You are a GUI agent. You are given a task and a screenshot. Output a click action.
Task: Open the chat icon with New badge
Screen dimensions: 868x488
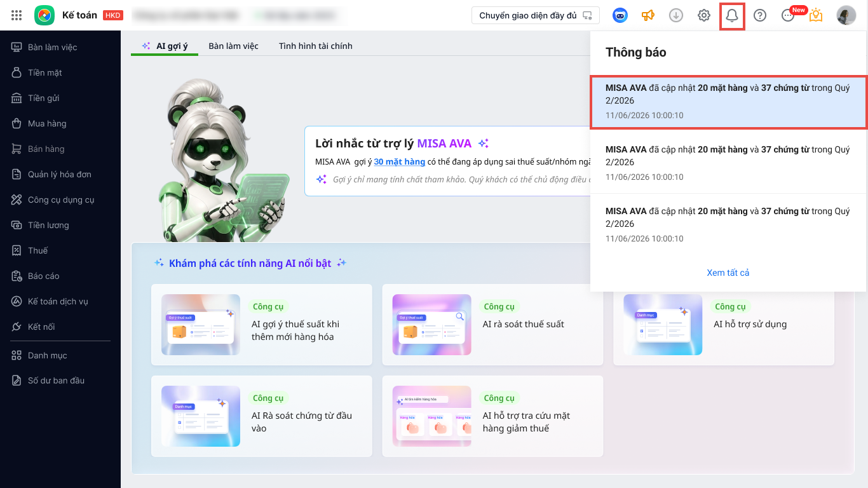788,16
